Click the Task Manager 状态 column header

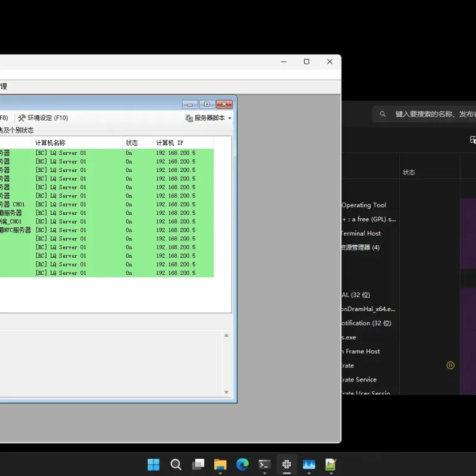409,173
